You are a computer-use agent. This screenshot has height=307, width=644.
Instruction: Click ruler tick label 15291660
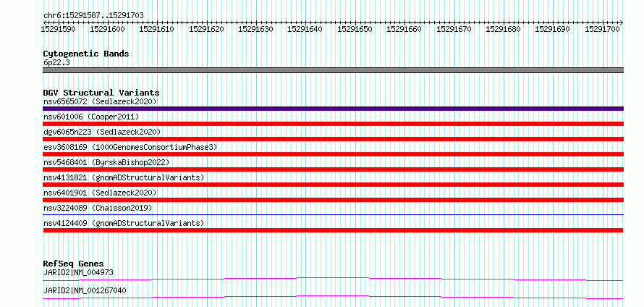pyautogui.click(x=404, y=29)
